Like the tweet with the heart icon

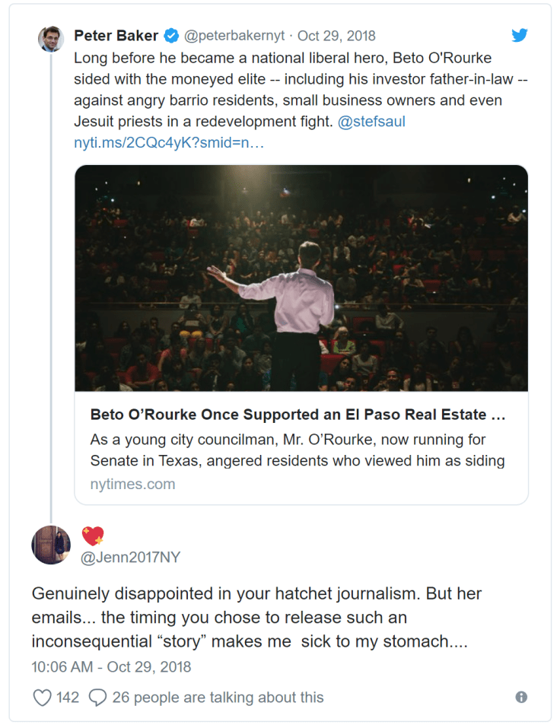tap(42, 698)
